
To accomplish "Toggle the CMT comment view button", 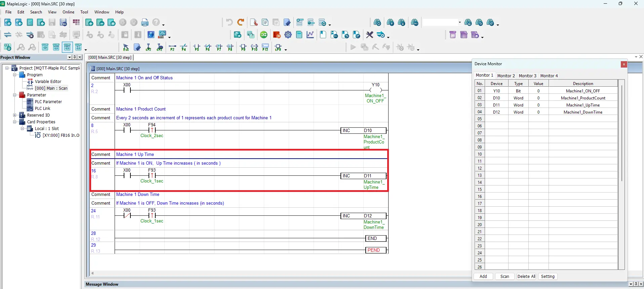I will coord(67,47).
